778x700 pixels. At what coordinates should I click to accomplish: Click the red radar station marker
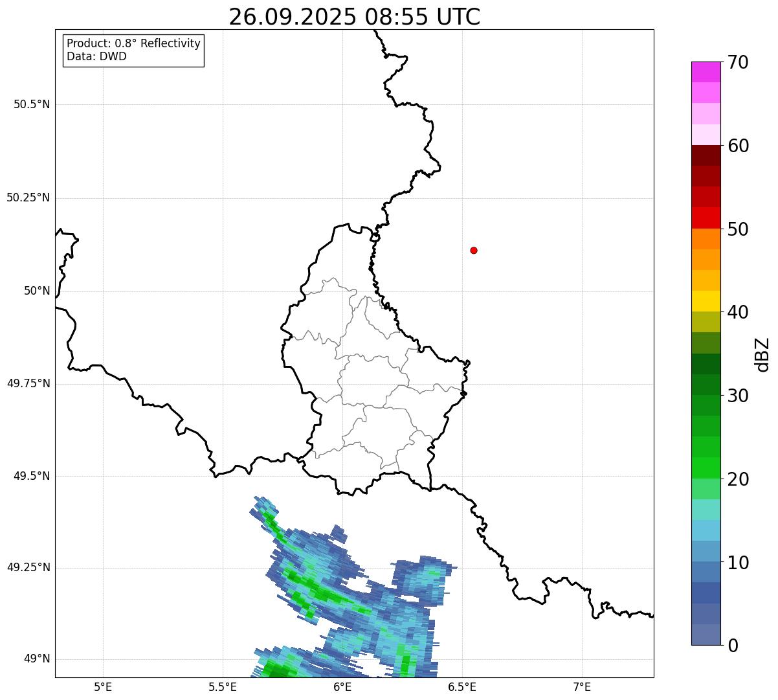click(474, 250)
